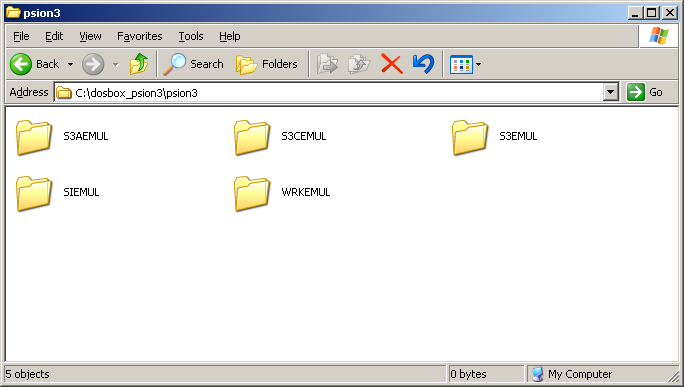Click the My Computer status icon
Image resolution: width=684 pixels, height=387 pixels.
[537, 374]
